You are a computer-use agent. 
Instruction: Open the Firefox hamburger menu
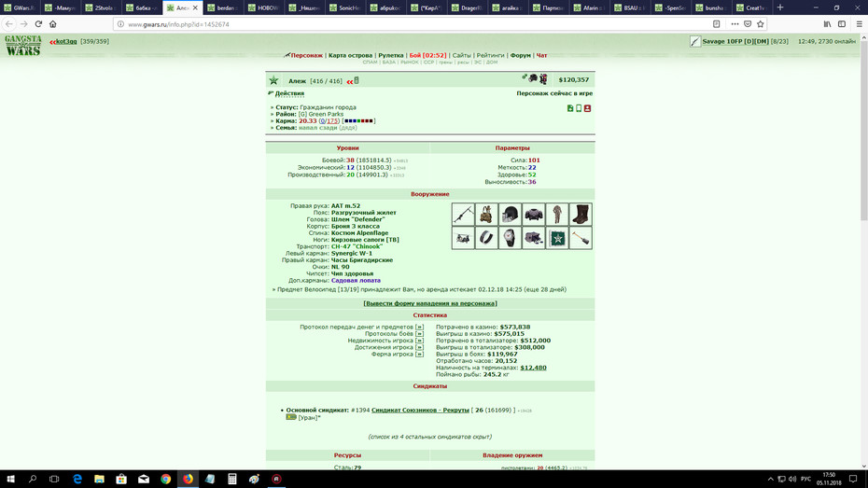pyautogui.click(x=860, y=23)
